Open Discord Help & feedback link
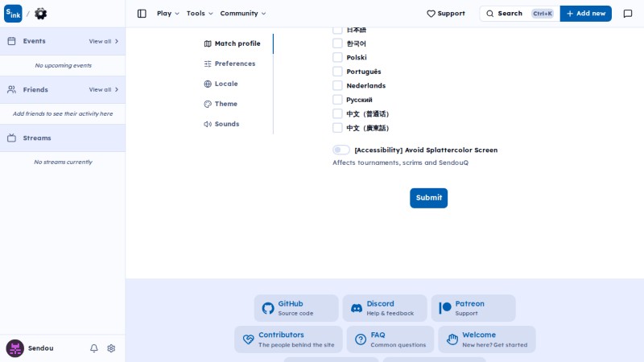Image resolution: width=644 pixels, height=362 pixels. point(385,308)
